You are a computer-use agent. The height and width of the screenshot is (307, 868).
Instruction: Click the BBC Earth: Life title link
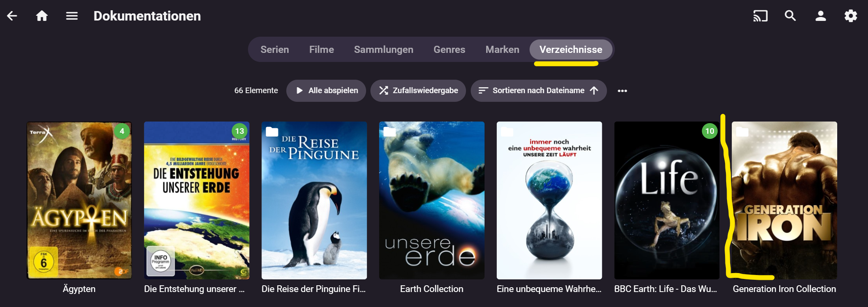pyautogui.click(x=666, y=289)
